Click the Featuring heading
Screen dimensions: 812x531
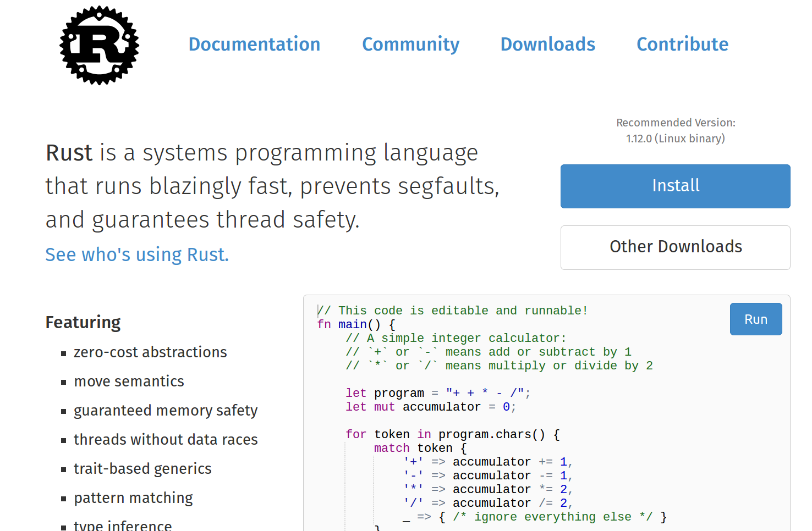[83, 322]
